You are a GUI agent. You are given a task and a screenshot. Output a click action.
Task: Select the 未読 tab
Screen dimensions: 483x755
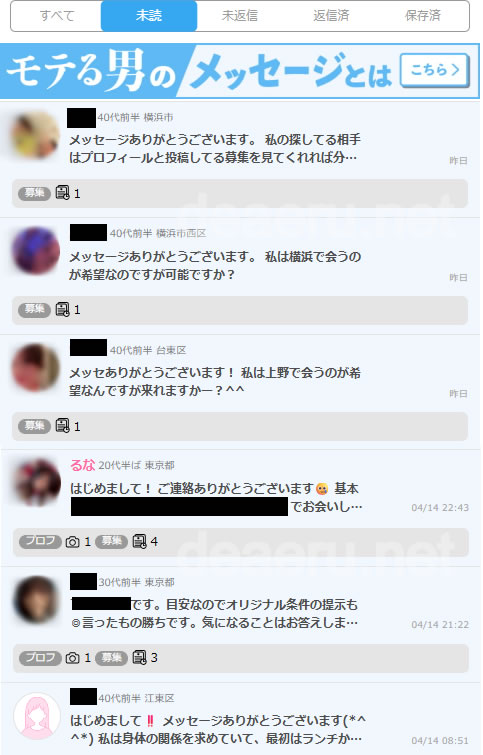tap(149, 16)
